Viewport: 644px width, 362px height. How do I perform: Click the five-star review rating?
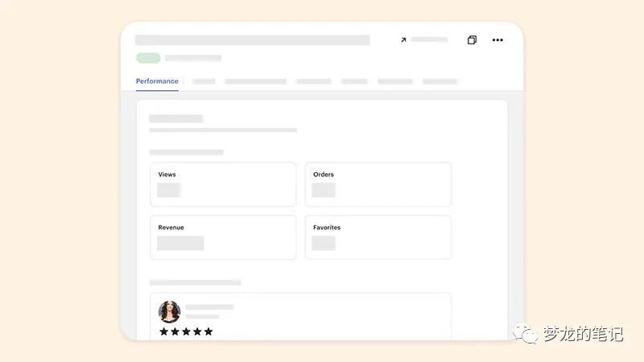tap(186, 331)
